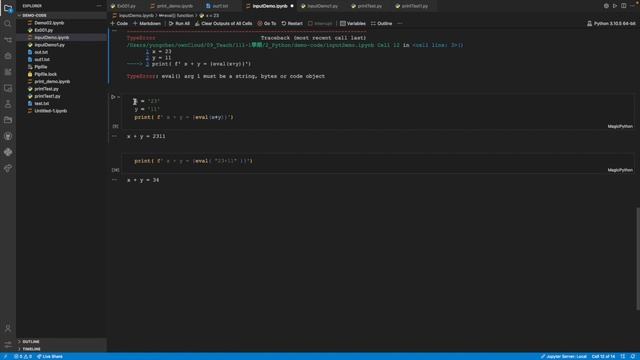Open the Search view in the activity bar

click(8, 24)
